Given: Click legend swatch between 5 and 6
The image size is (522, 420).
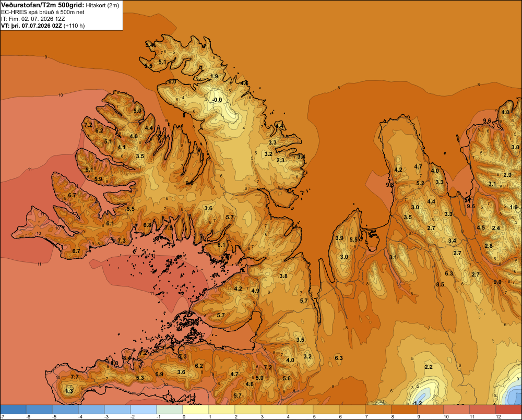Looking at the screenshot, I should (x=326, y=409).
